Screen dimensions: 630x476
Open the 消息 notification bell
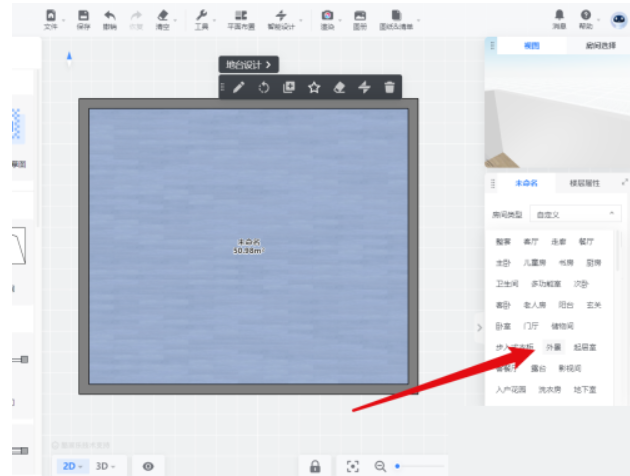[559, 15]
